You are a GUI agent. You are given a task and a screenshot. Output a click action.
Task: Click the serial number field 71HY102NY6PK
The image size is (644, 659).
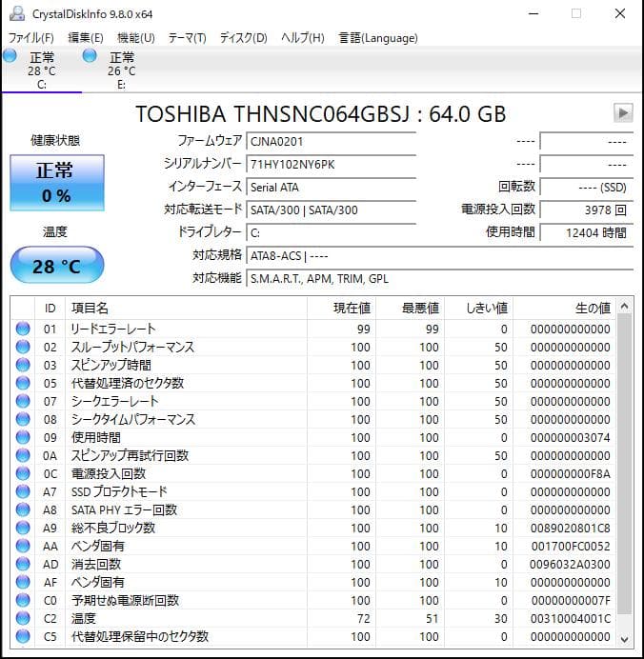point(331,165)
